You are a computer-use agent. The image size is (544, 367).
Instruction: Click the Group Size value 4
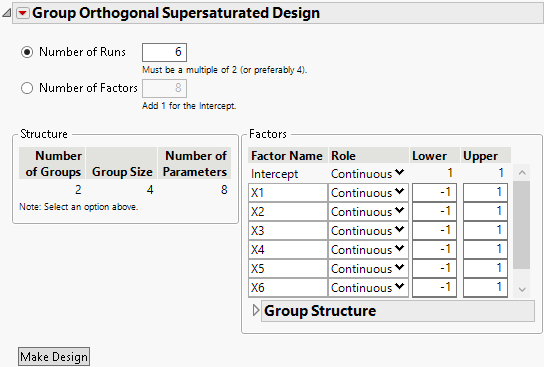[150, 190]
